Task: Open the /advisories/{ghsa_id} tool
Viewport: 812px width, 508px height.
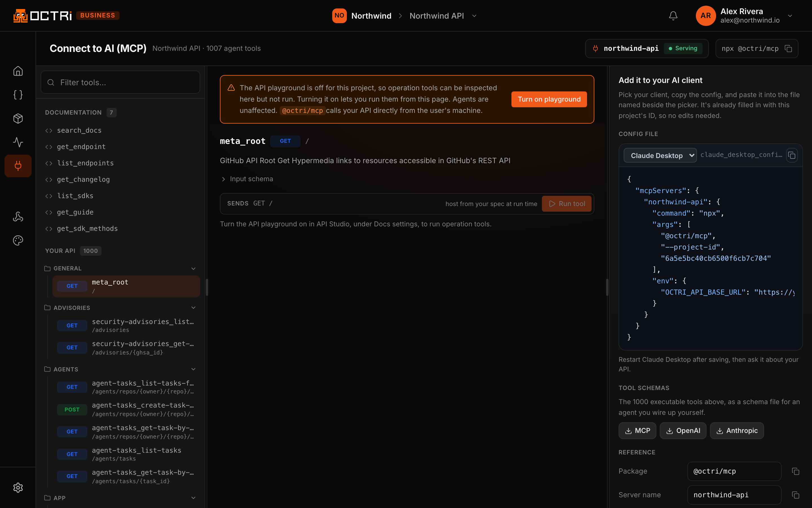Action: coord(126,348)
